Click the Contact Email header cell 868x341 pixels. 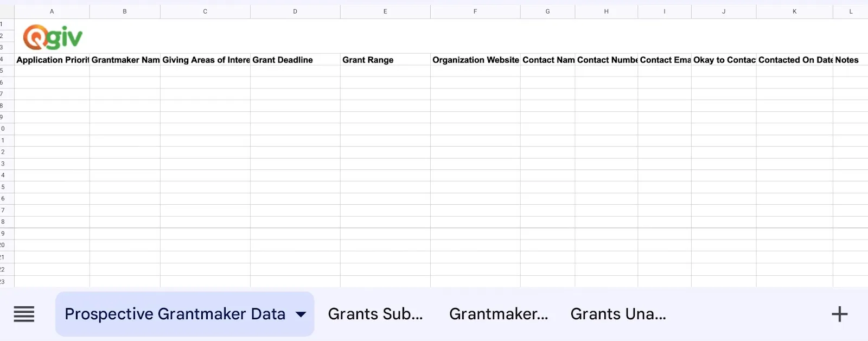tap(665, 60)
